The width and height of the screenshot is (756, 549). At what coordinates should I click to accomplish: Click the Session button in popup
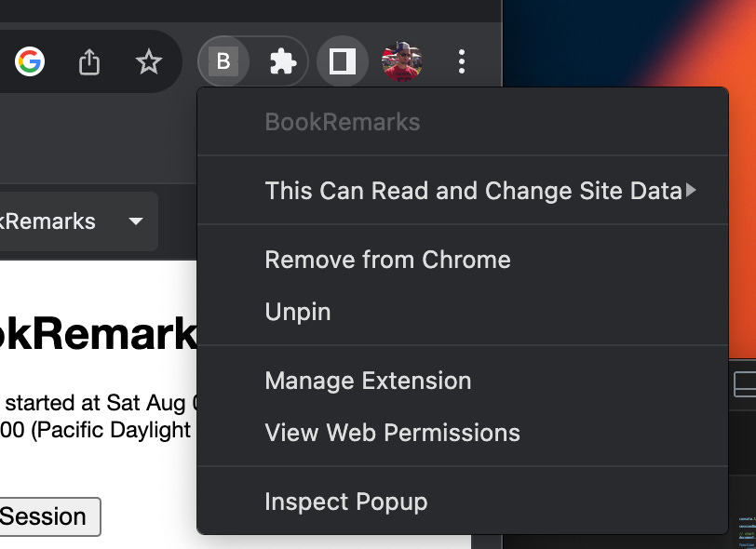[x=50, y=516]
